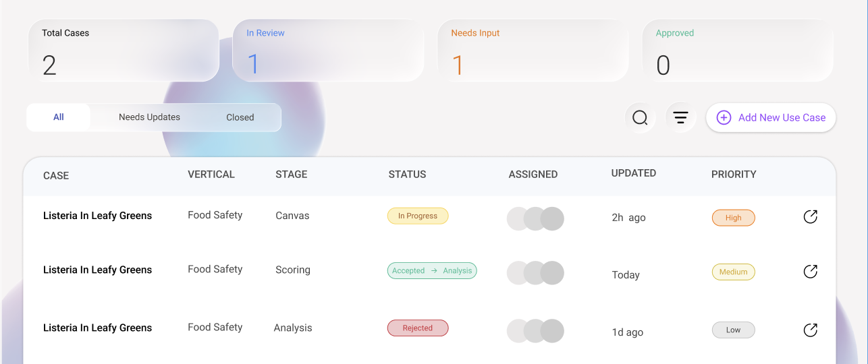Click the Accepted → Analysis status badge
The image size is (868, 364).
(432, 271)
